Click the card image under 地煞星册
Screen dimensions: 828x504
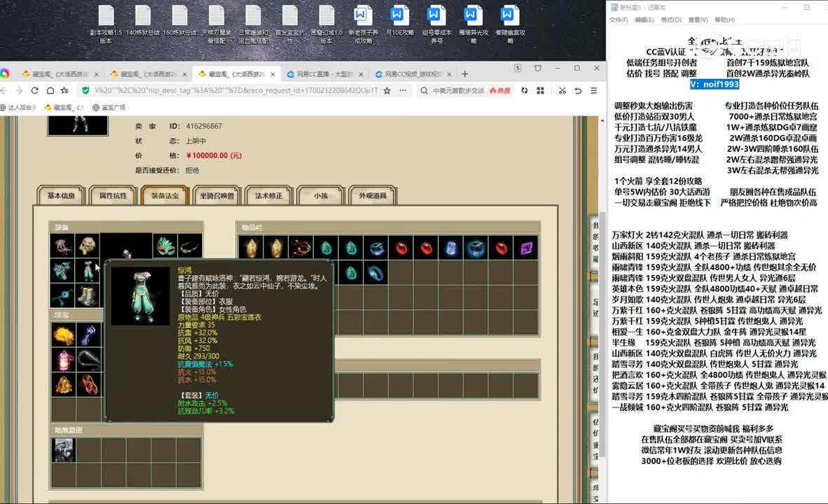click(x=63, y=450)
